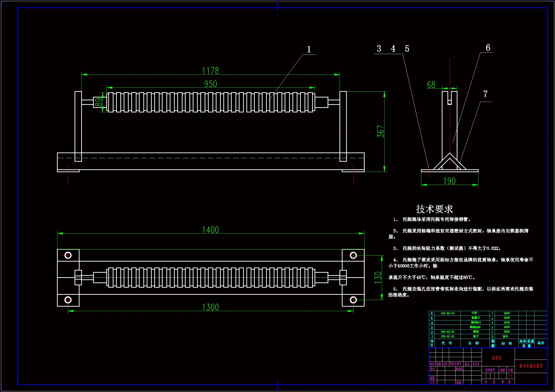The width and height of the screenshot is (555, 392).
Task: Select the JDG-02-03 part code cell
Action: 447,313
